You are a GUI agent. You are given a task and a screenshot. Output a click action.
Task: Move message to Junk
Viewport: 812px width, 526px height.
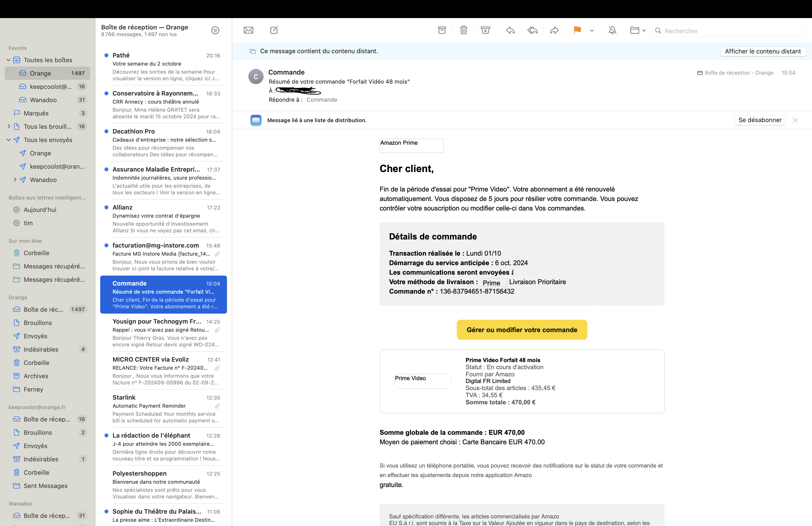pyautogui.click(x=485, y=30)
